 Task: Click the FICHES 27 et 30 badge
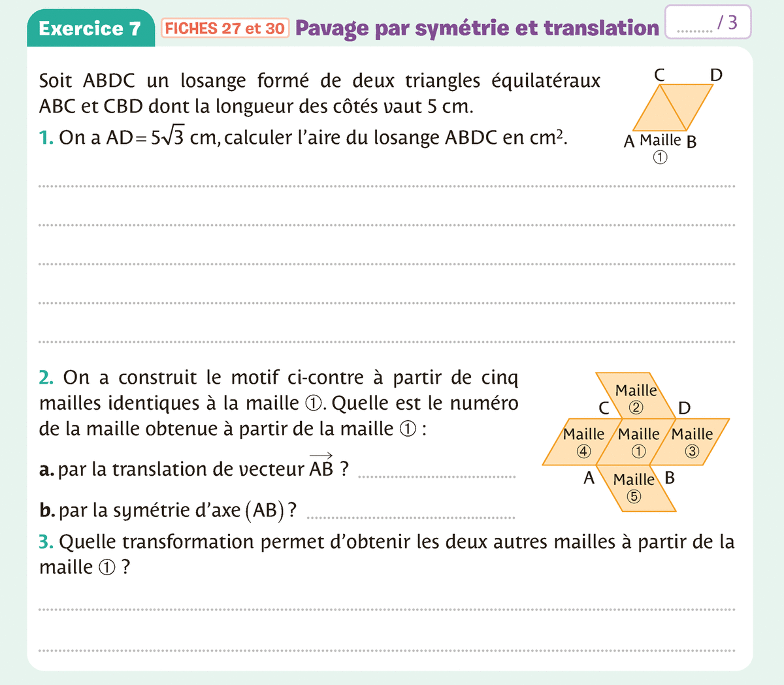[x=225, y=28]
